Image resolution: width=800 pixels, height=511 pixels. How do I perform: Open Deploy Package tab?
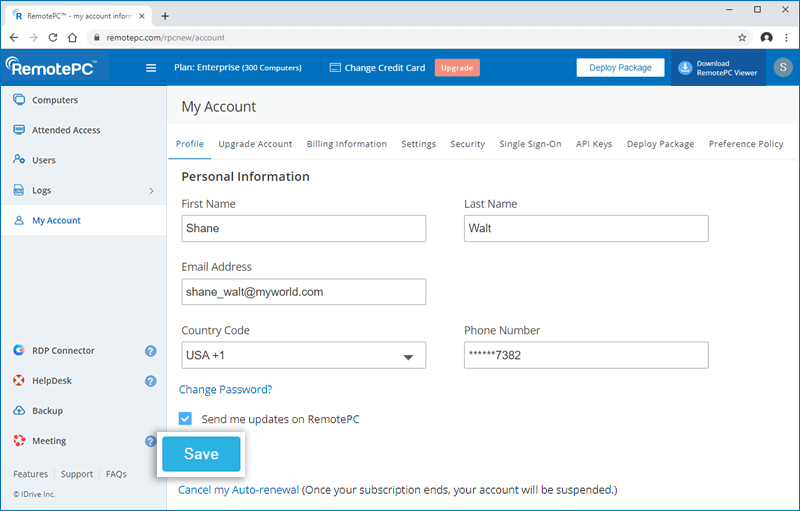[660, 144]
